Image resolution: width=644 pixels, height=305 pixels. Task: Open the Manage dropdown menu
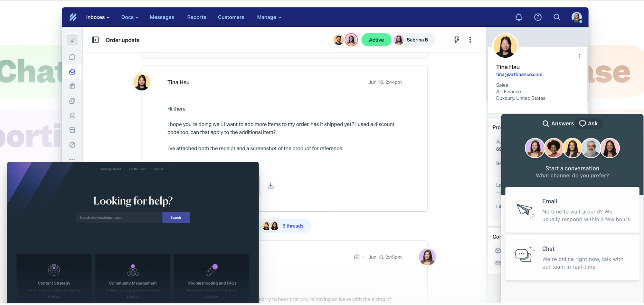tap(269, 17)
